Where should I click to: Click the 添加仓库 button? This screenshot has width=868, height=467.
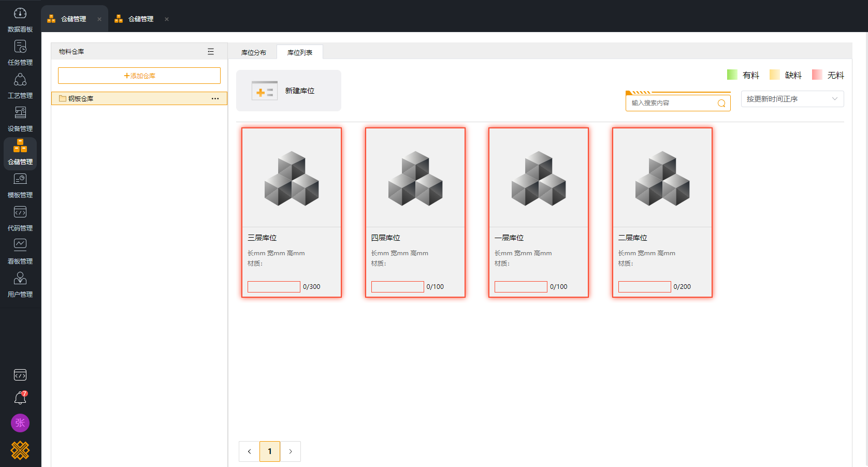[x=139, y=76]
